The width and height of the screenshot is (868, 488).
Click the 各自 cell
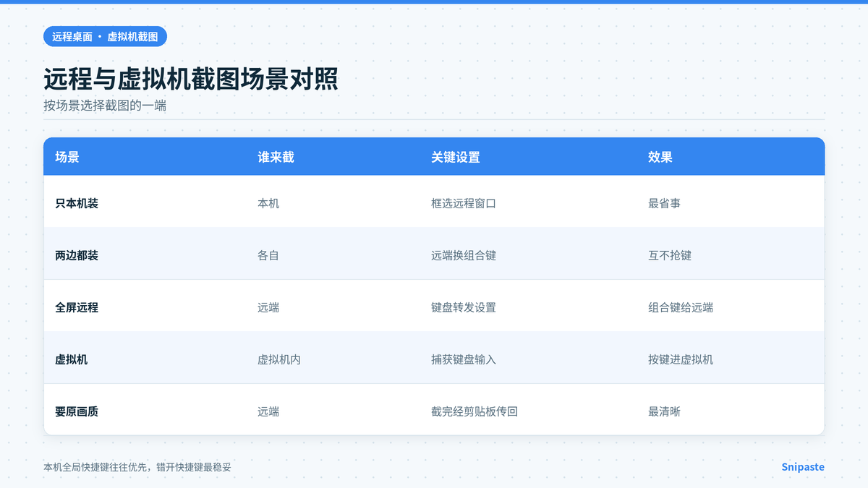pos(268,255)
